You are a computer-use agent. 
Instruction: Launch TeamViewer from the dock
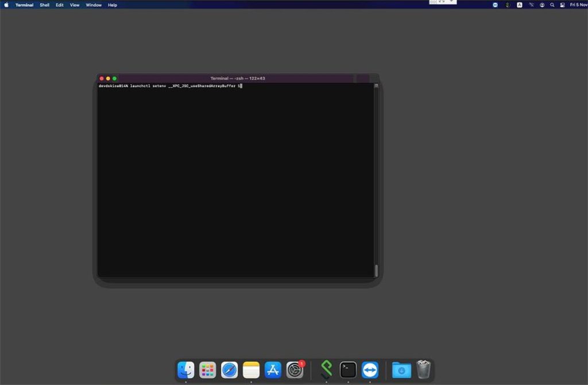(x=370, y=370)
